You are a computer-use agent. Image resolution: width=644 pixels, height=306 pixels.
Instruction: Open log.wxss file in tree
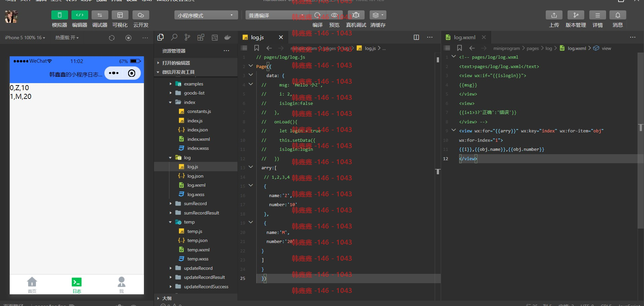coord(196,194)
